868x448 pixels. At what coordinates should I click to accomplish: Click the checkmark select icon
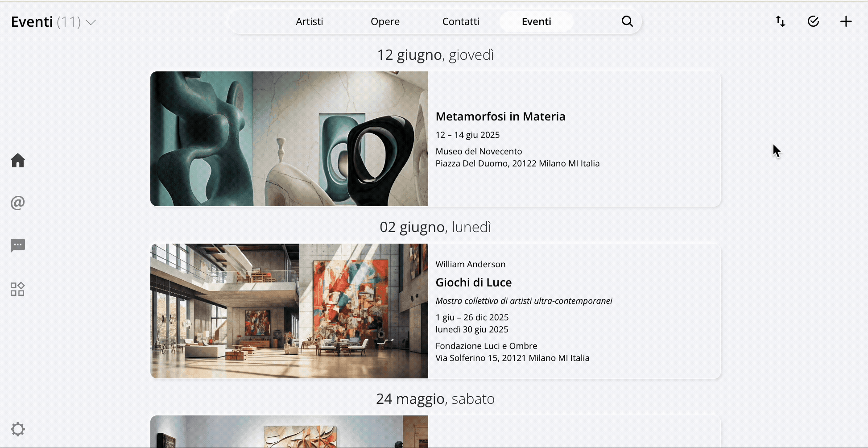click(813, 21)
